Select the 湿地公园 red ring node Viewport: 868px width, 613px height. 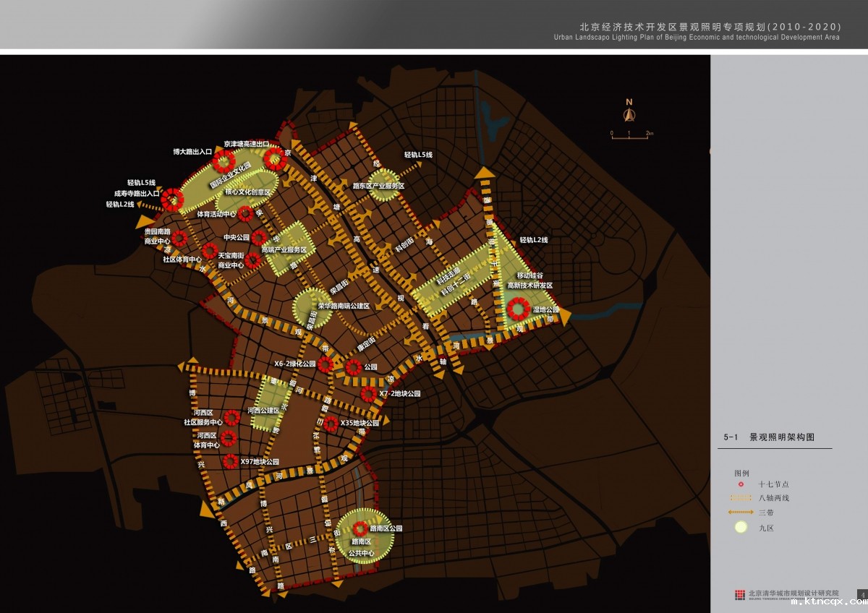(517, 309)
